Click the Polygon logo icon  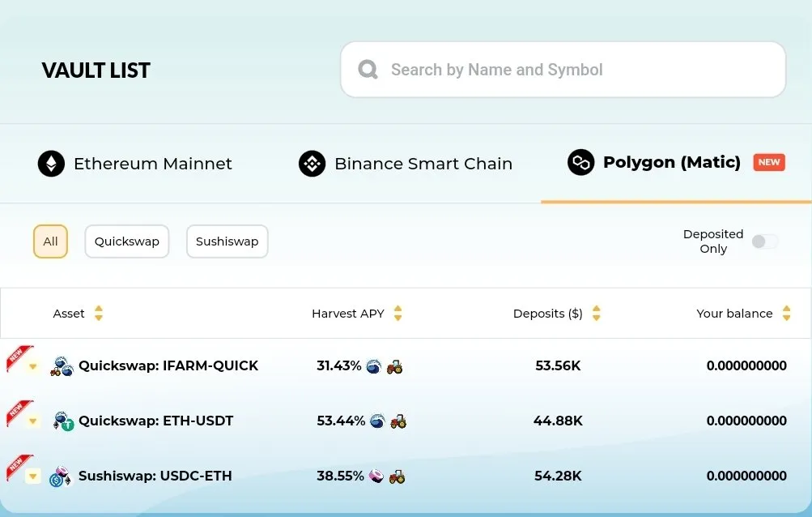click(581, 162)
